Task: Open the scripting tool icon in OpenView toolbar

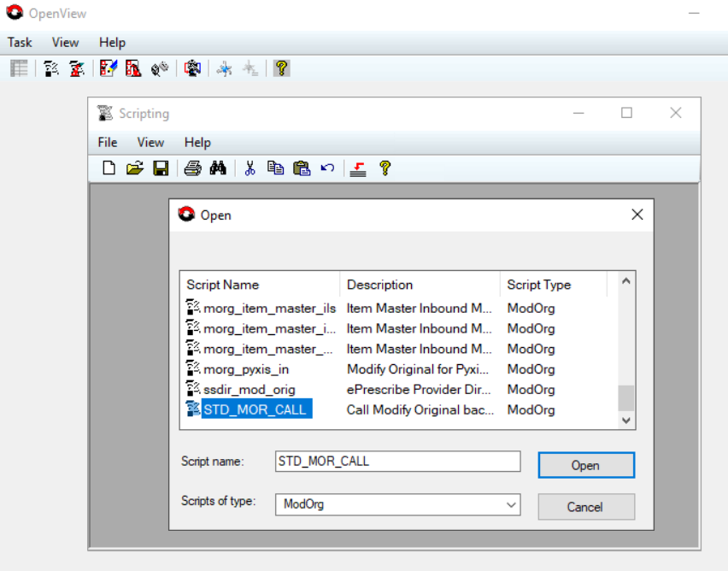Action: point(51,68)
